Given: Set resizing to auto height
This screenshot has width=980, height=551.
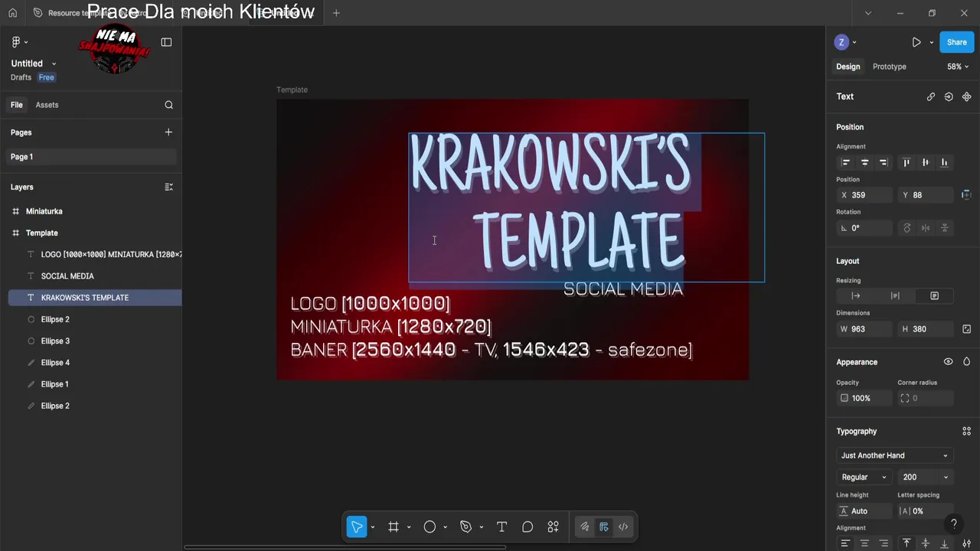Looking at the screenshot, I should pos(895,296).
